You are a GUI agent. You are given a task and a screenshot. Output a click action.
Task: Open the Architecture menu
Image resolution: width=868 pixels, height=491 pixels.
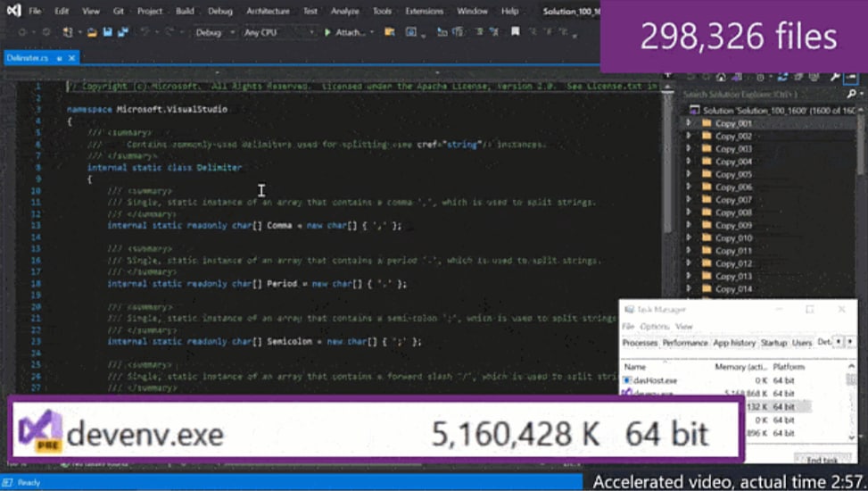pyautogui.click(x=268, y=11)
